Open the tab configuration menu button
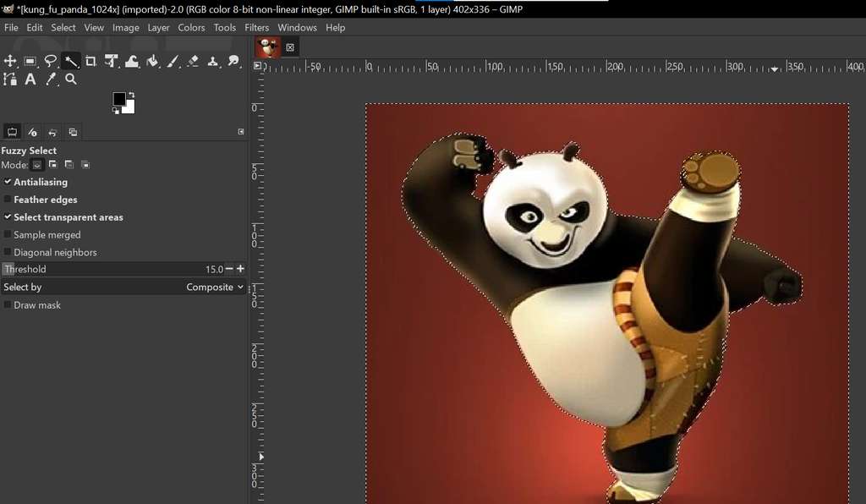The height and width of the screenshot is (504, 866). click(x=241, y=131)
